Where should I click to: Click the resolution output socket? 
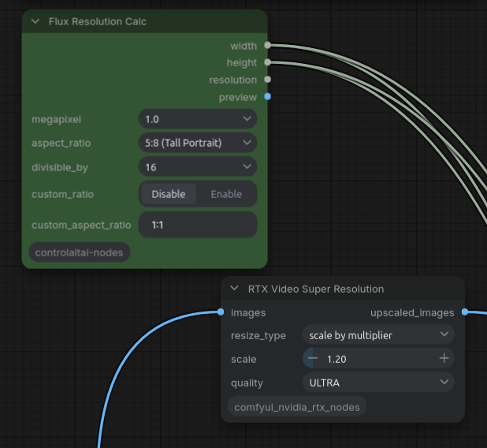pyautogui.click(x=267, y=80)
